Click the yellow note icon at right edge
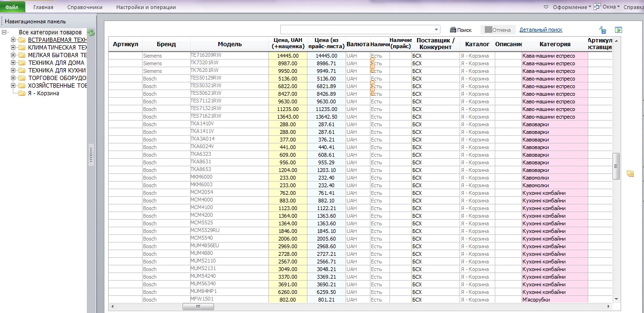Screen dimensions: 644x313 pyautogui.click(x=630, y=173)
